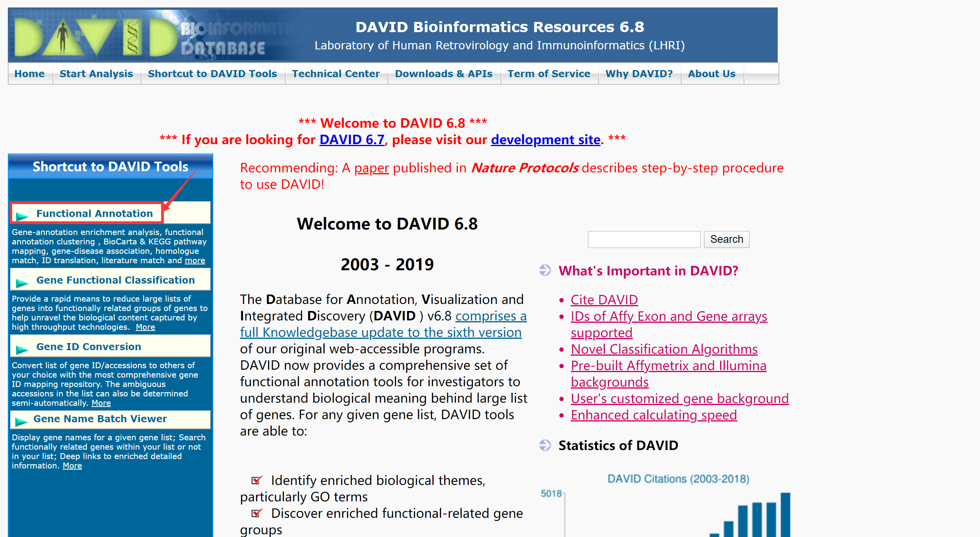The image size is (980, 537).
Task: Open the Start Analysis menu
Action: (x=96, y=74)
